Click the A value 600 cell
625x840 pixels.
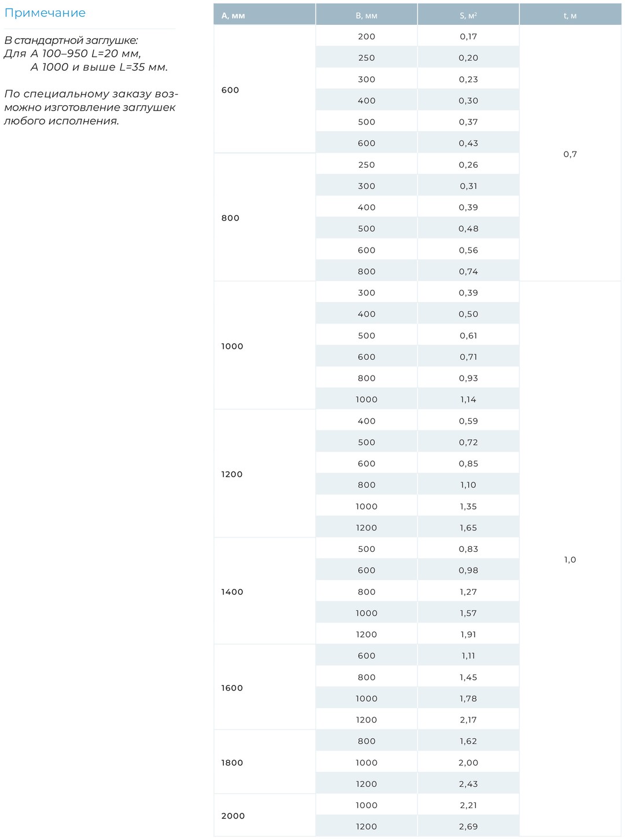tap(264, 90)
